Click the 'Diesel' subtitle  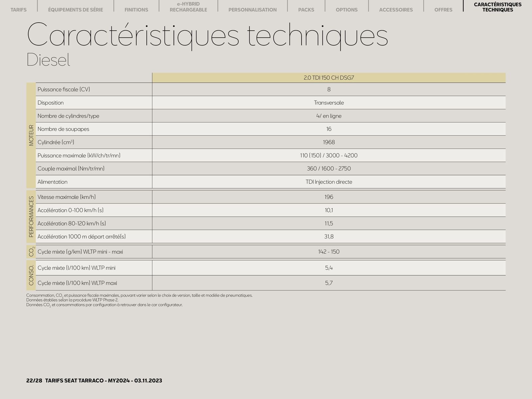point(48,60)
